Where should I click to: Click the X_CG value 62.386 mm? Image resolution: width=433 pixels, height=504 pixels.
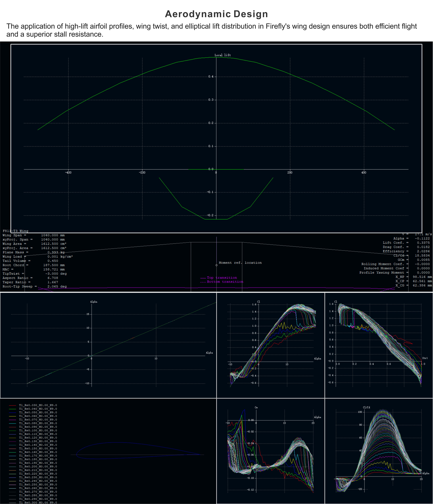tap(422, 285)
